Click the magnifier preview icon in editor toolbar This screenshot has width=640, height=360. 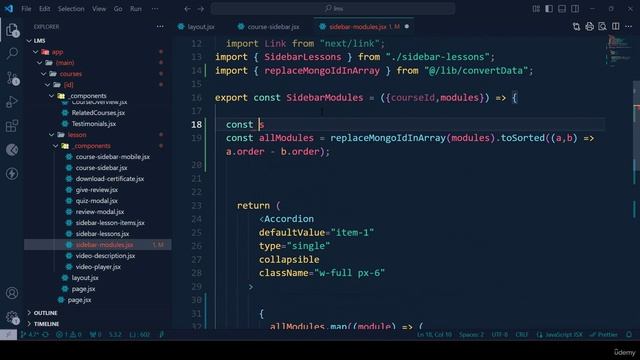tap(602, 27)
